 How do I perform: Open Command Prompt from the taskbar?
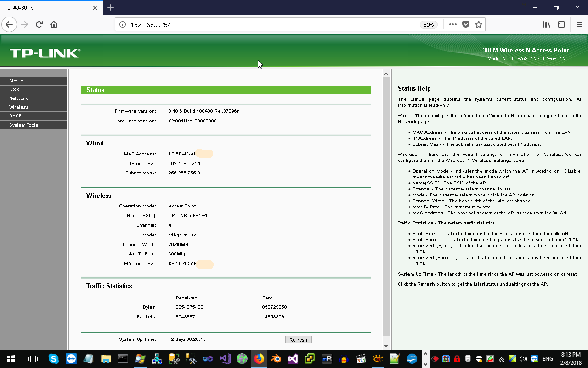123,358
